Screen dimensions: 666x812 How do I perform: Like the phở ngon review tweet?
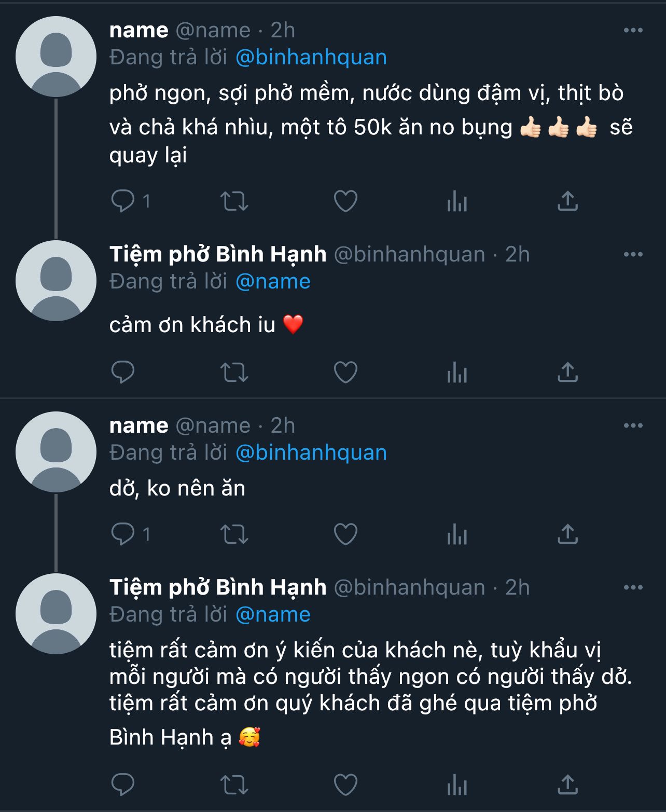(x=345, y=201)
